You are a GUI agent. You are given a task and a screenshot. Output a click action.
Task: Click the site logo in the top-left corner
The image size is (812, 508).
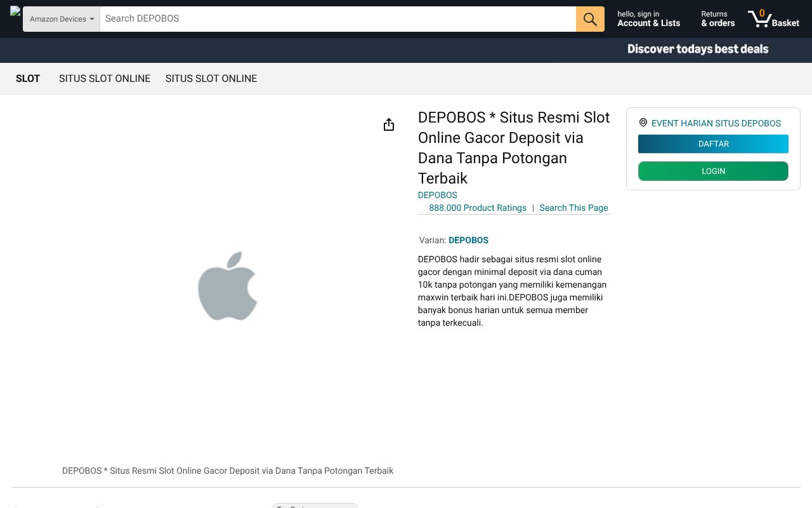[x=15, y=11]
